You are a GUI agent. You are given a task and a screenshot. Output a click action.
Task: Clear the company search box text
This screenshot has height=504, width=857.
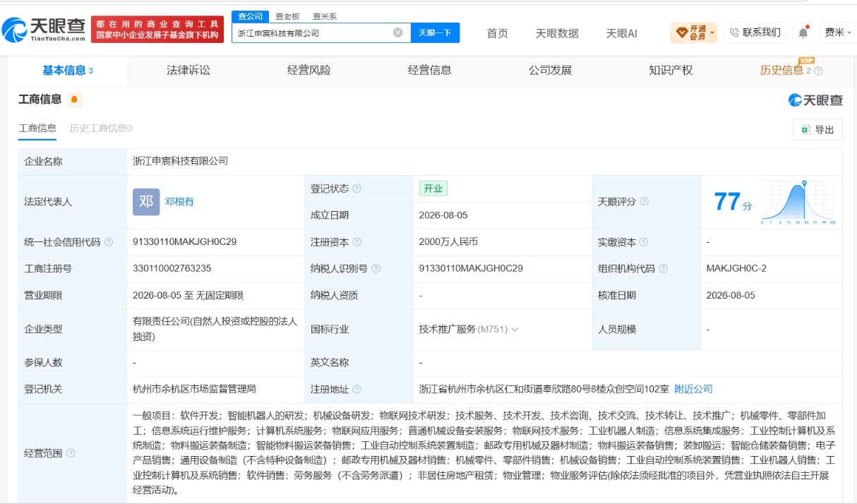pos(397,32)
